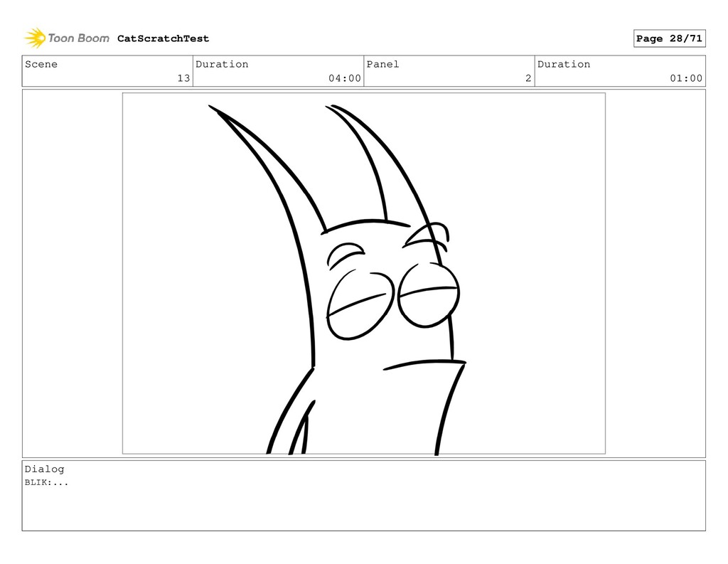The width and height of the screenshot is (728, 564).
Task: Click the storyboard panel drawing of Blik
Action: point(363,273)
